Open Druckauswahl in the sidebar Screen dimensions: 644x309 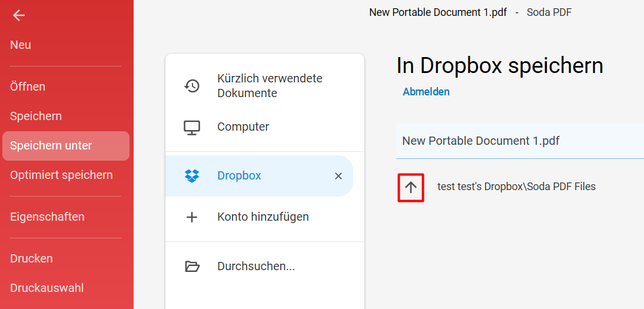click(47, 288)
